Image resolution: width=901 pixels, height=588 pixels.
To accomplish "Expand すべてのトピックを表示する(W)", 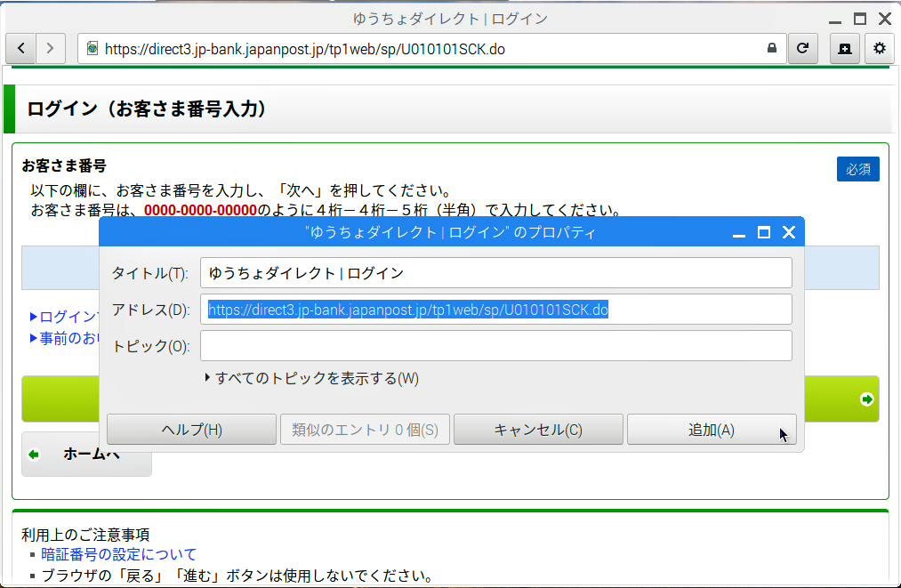I will [x=312, y=378].
